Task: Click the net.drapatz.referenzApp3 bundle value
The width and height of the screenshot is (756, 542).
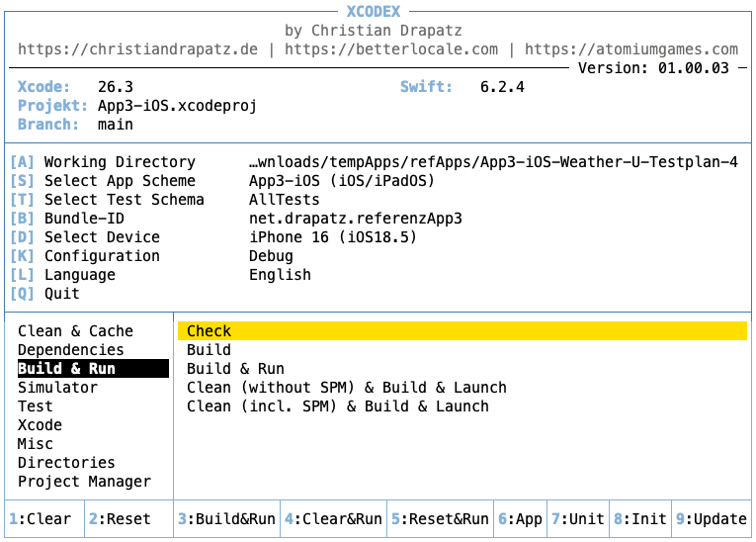Action: click(356, 219)
